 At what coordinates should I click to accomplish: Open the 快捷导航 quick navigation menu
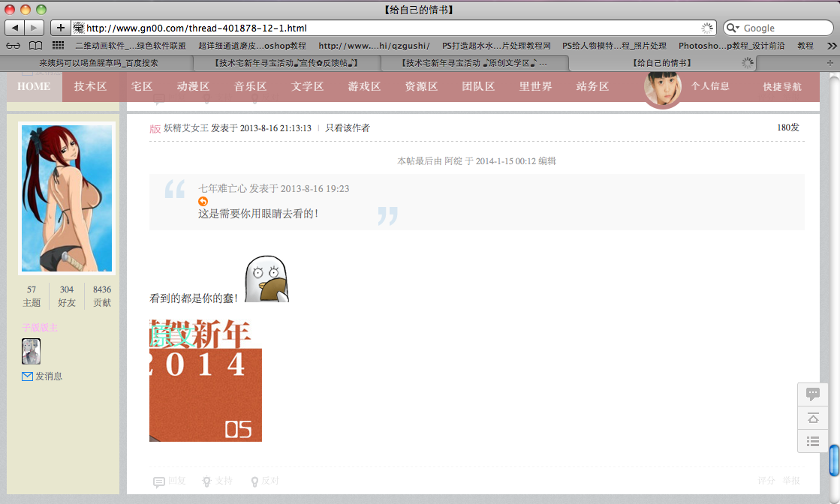(x=781, y=86)
